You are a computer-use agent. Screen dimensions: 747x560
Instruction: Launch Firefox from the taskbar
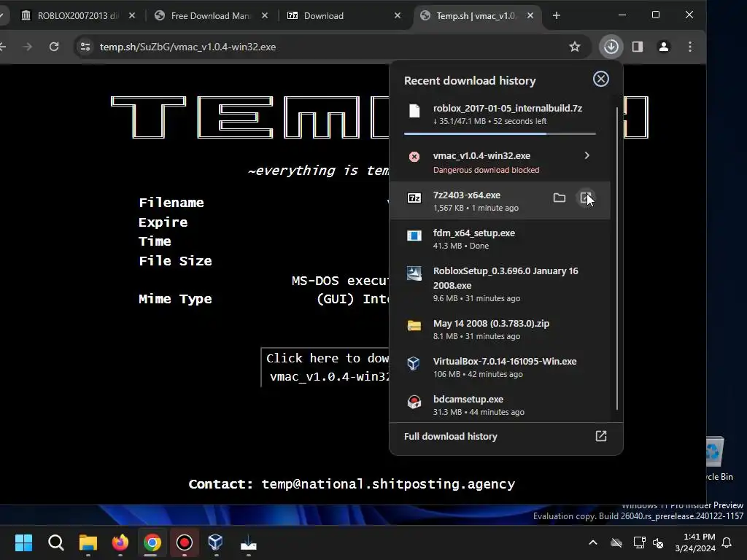(x=120, y=542)
